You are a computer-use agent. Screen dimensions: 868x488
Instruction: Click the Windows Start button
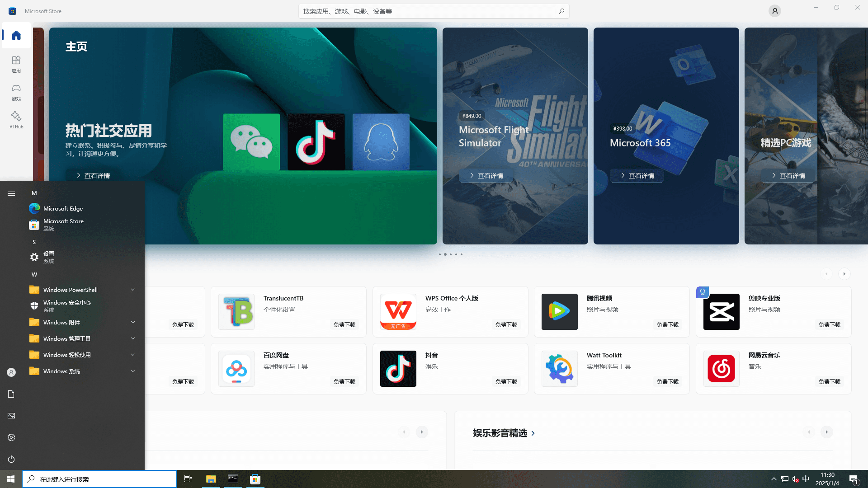[x=11, y=479]
